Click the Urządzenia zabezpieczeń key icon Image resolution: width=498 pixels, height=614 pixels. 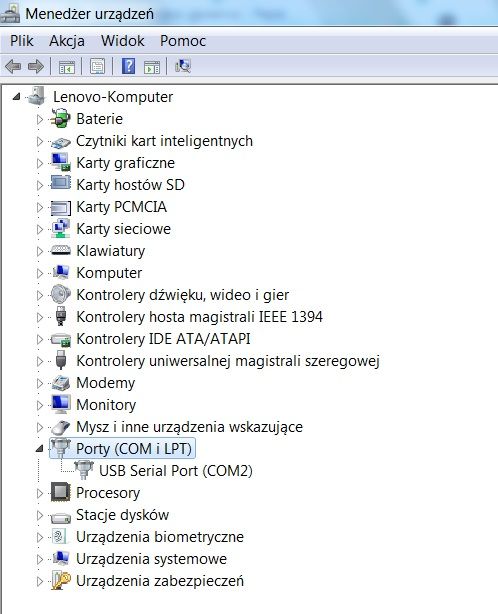pos(61,581)
